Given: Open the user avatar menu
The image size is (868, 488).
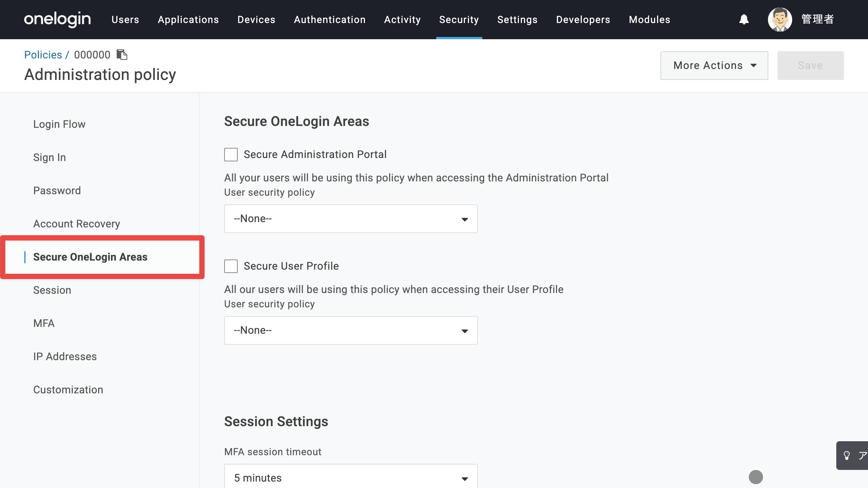Looking at the screenshot, I should [x=780, y=19].
